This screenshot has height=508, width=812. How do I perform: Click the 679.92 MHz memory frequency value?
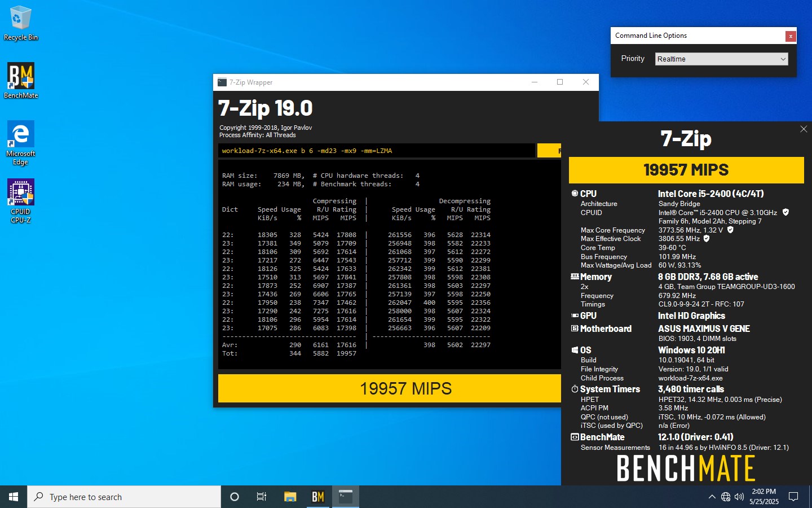click(677, 296)
